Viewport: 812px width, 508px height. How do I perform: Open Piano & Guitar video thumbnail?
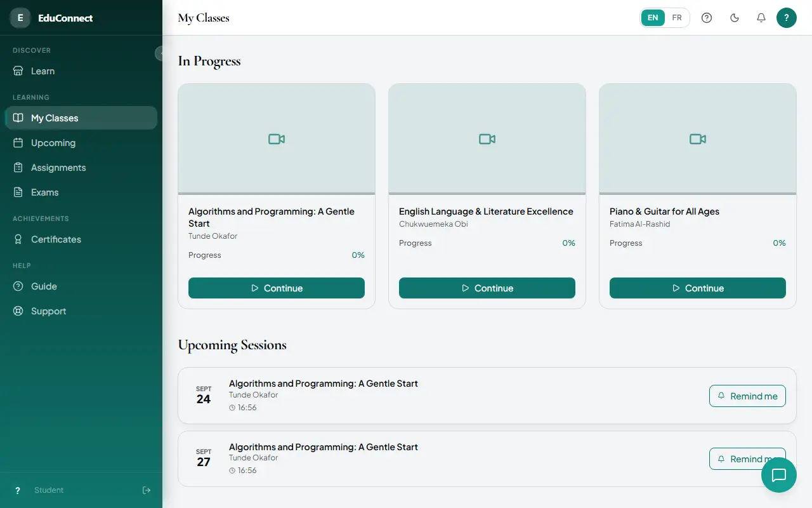[x=698, y=138]
